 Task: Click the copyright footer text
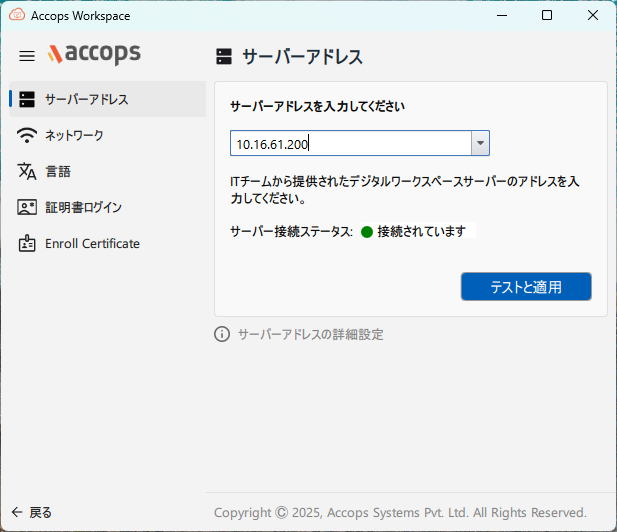pos(400,512)
